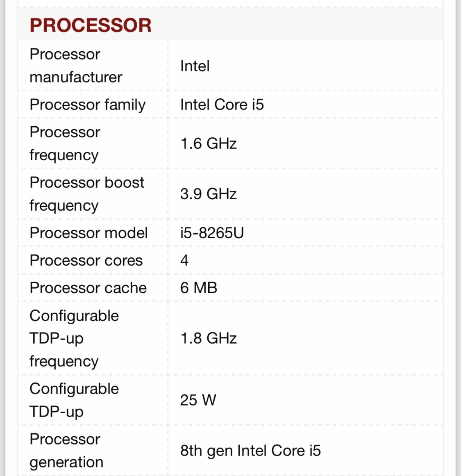Select the Processor cores label
The width and height of the screenshot is (461, 476).
86,260
